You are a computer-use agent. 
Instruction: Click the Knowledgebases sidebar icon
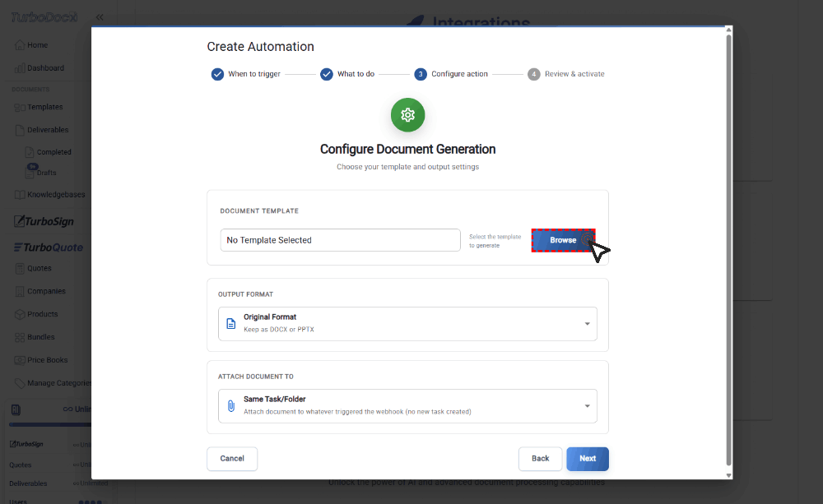[20, 195]
